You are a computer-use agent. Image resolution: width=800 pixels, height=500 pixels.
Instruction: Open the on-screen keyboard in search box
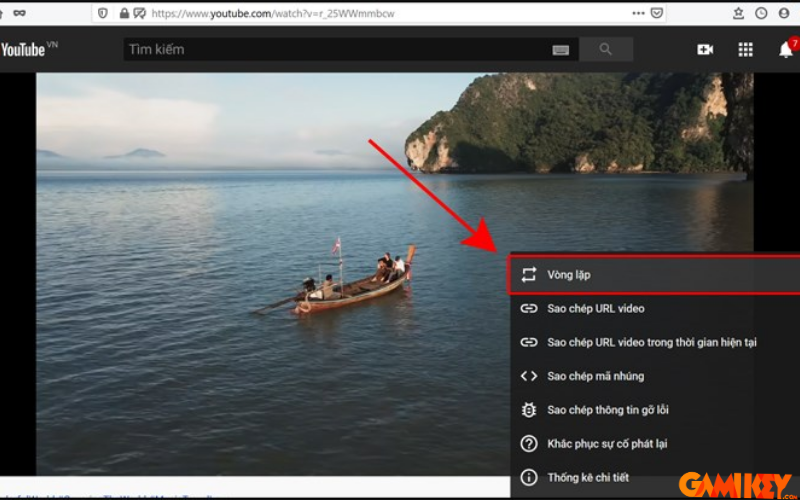pos(561,50)
